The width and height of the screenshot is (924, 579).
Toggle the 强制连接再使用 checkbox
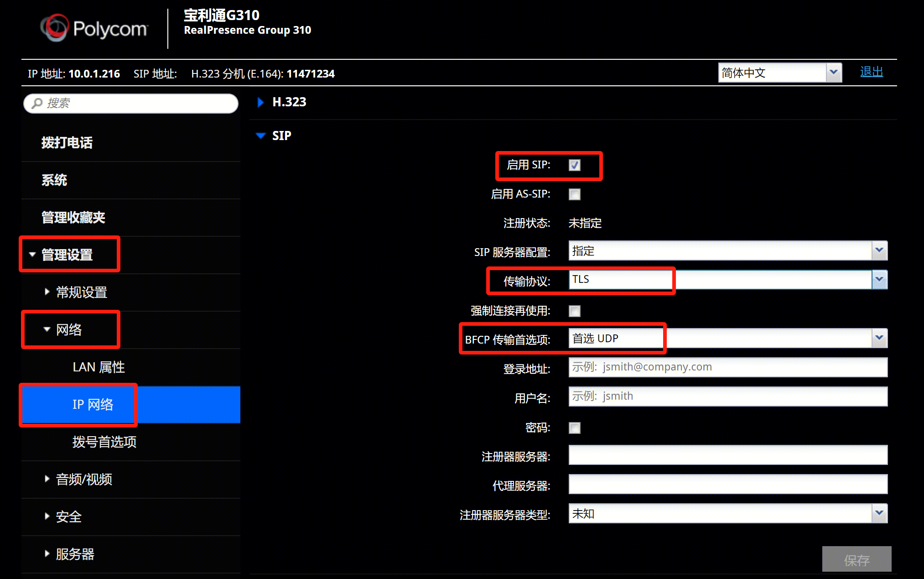click(574, 311)
